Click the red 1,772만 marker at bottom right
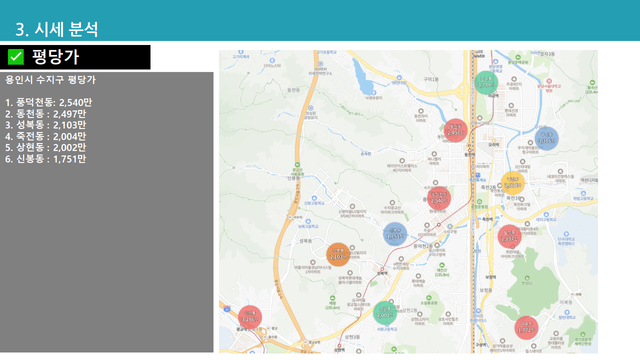The height and width of the screenshot is (360, 640). (526, 328)
